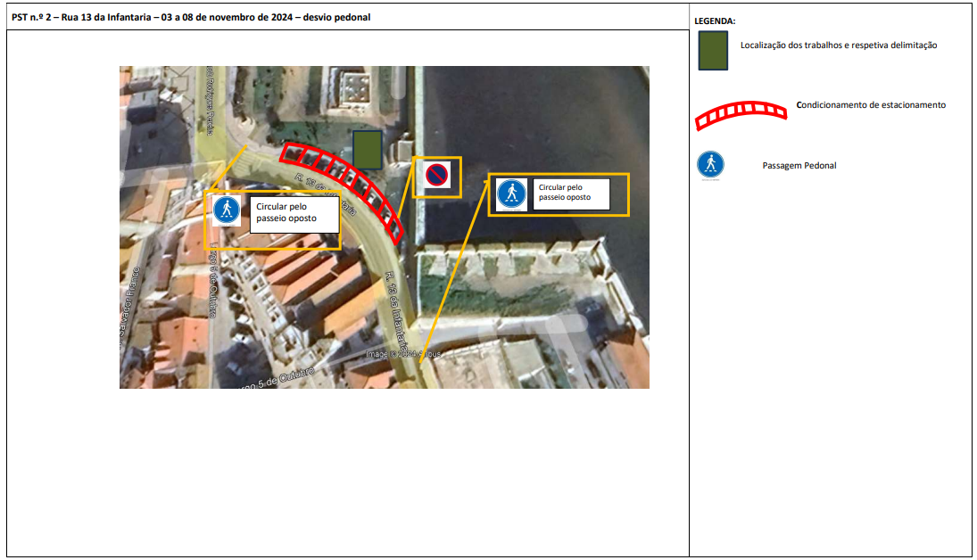Screen dimensions: 977x560
Task: Click the 'Passagem Pedonal' legend label
Action: [799, 166]
